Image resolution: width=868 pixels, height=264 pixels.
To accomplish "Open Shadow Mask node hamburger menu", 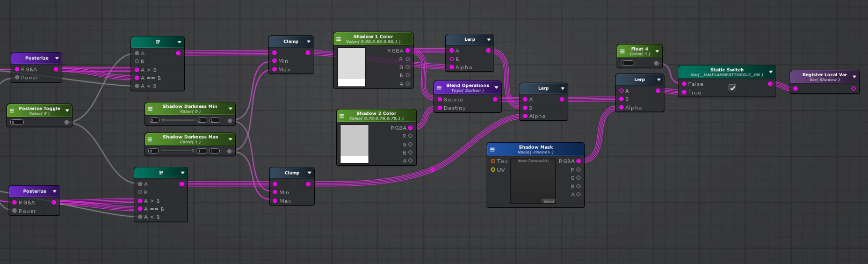I will (492, 149).
